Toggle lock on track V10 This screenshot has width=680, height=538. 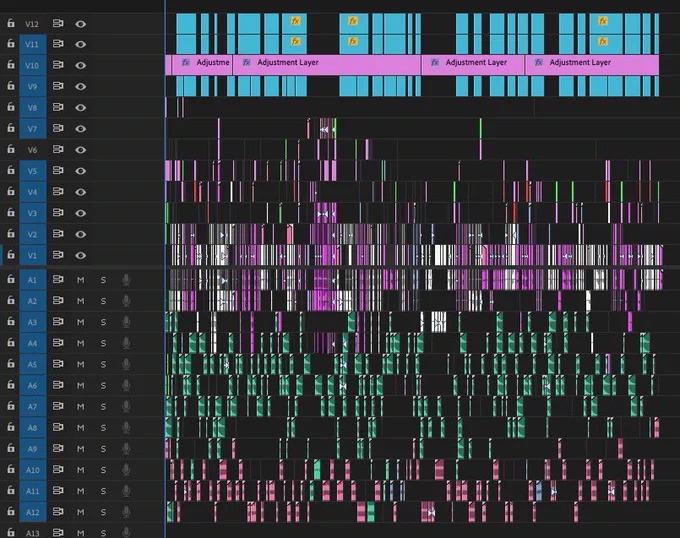pyautogui.click(x=11, y=65)
